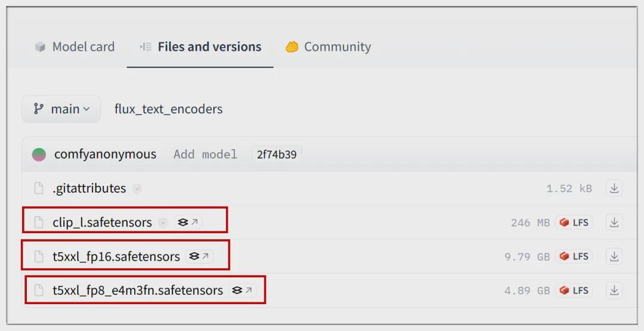Image resolution: width=644 pixels, height=331 pixels.
Task: Open the Add model commit message
Action: point(205,154)
